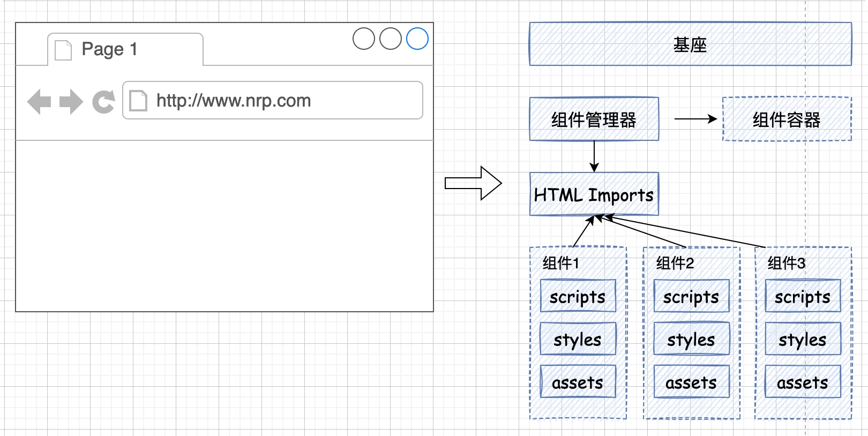Select the 基座 box
Viewport: 868px width, 436px height.
(x=690, y=44)
